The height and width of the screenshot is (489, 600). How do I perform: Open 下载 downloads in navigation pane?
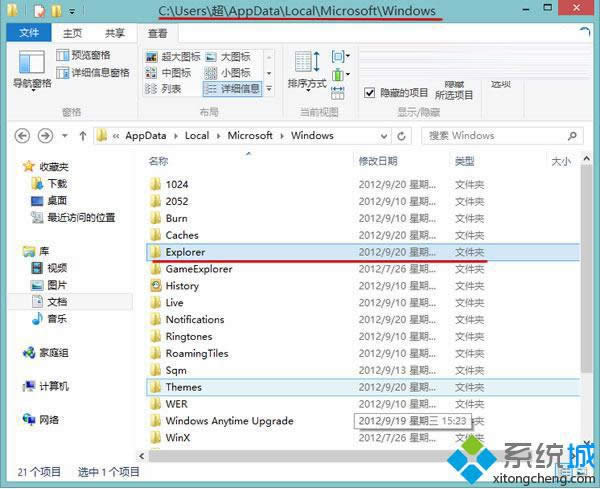coord(50,184)
